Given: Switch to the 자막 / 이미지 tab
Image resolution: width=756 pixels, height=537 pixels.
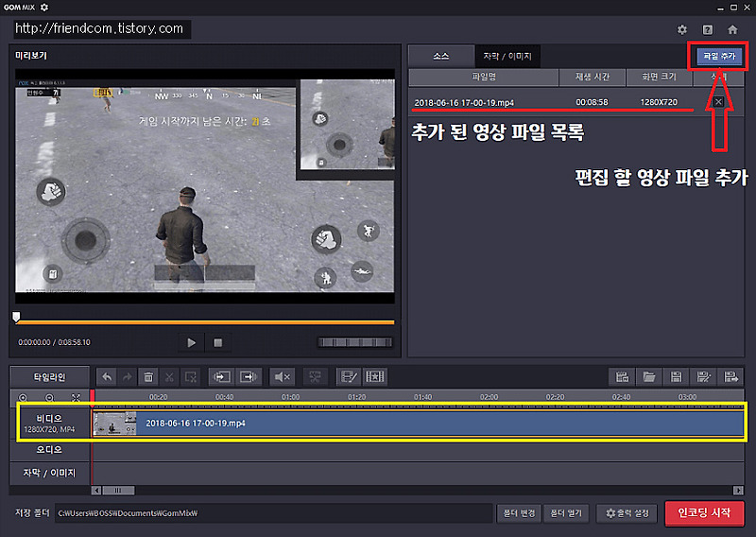Looking at the screenshot, I should [x=507, y=57].
